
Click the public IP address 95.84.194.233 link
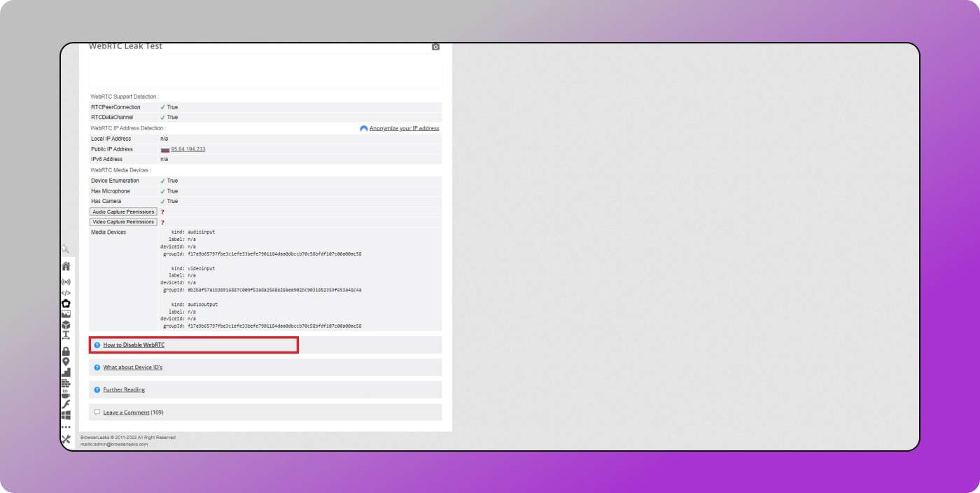[x=188, y=149]
